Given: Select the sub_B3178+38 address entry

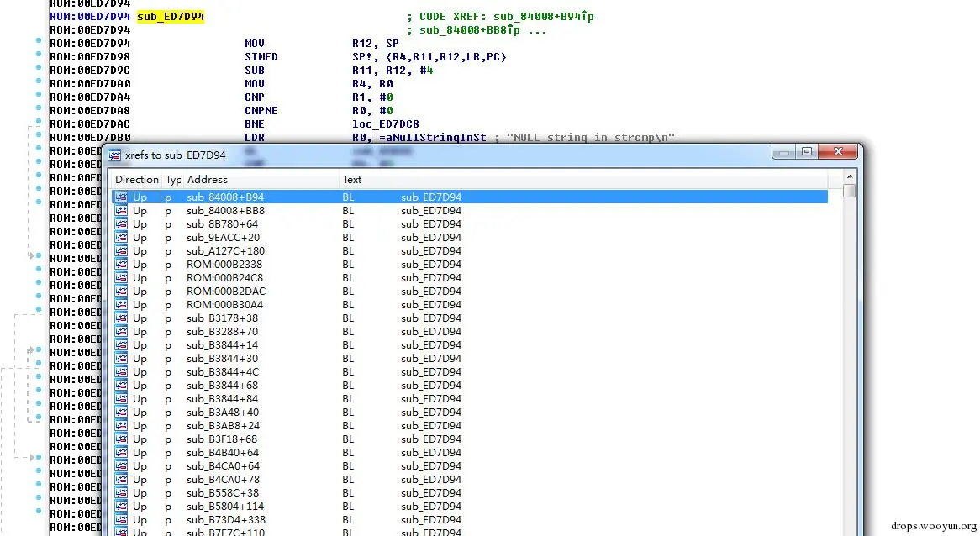Looking at the screenshot, I should [x=222, y=318].
